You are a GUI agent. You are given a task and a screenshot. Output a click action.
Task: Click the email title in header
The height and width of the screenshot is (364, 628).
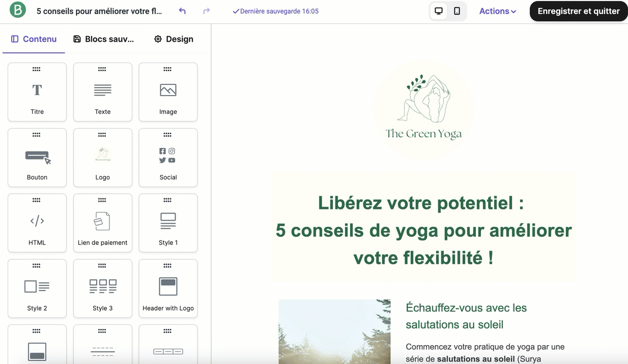point(99,11)
